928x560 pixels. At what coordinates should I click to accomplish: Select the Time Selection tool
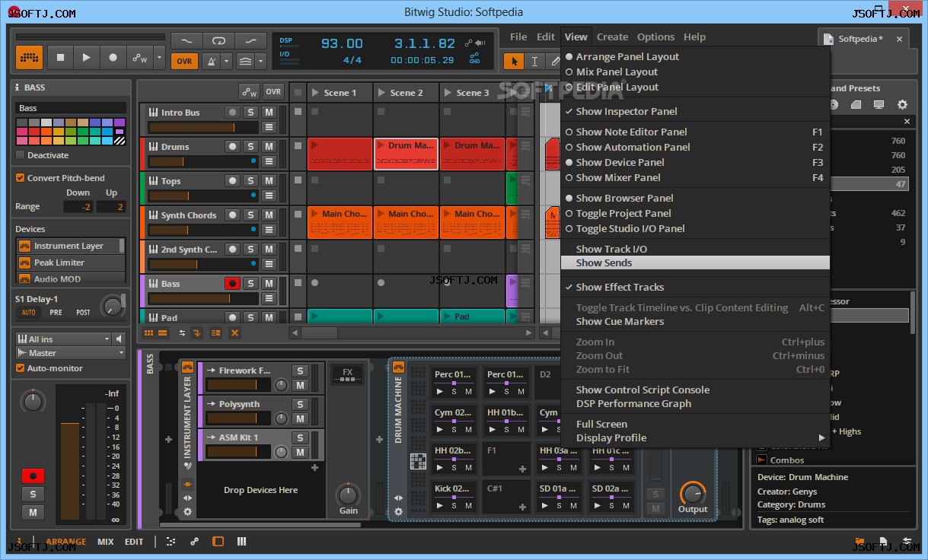[534, 61]
